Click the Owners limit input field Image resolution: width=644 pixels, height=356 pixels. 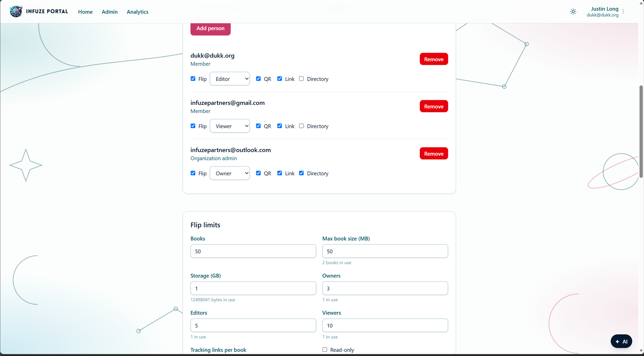(385, 288)
